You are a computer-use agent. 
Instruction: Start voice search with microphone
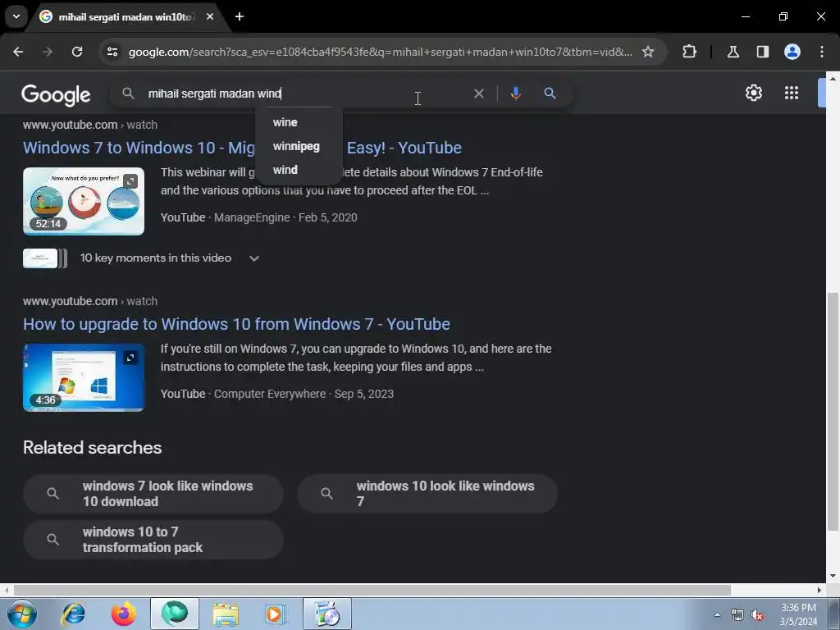(x=515, y=94)
